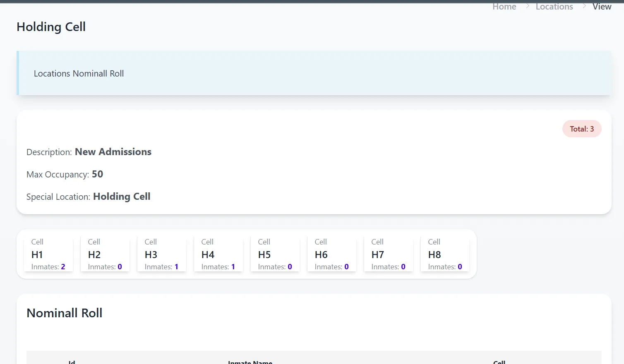This screenshot has width=624, height=364.
Task: Click the inmate count 1 on Cell H3
Action: (176, 266)
